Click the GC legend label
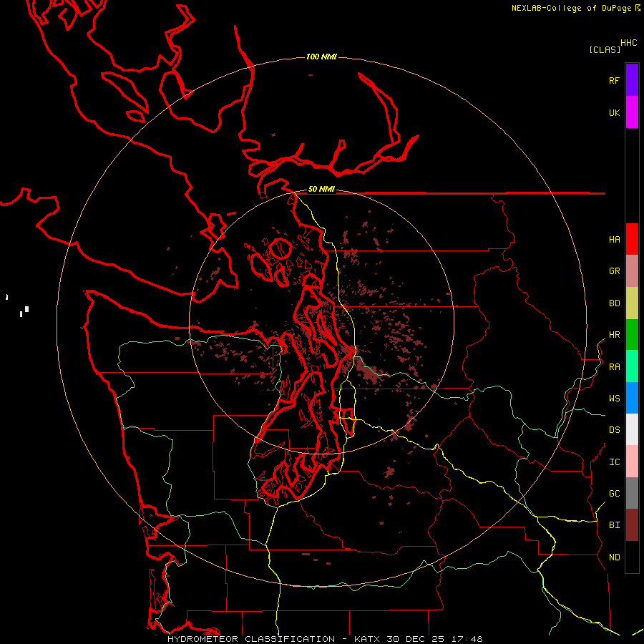This screenshot has width=644, height=644. pos(614,493)
